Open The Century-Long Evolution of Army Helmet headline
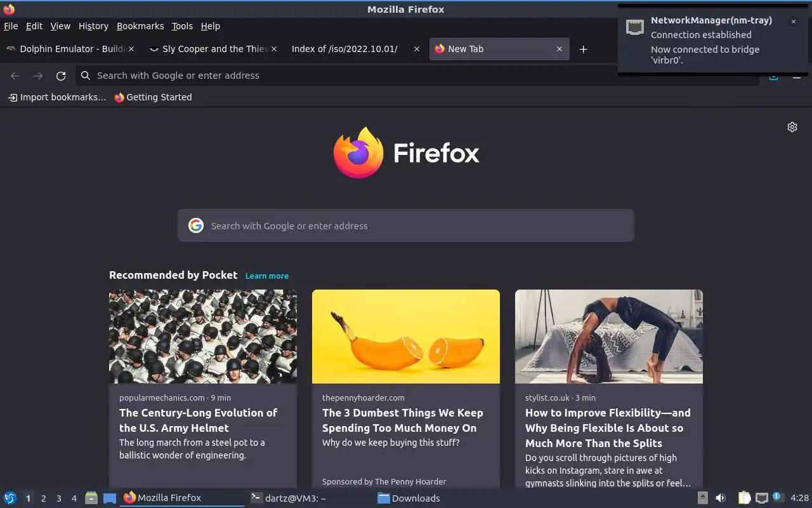Image resolution: width=812 pixels, height=508 pixels. point(199,420)
